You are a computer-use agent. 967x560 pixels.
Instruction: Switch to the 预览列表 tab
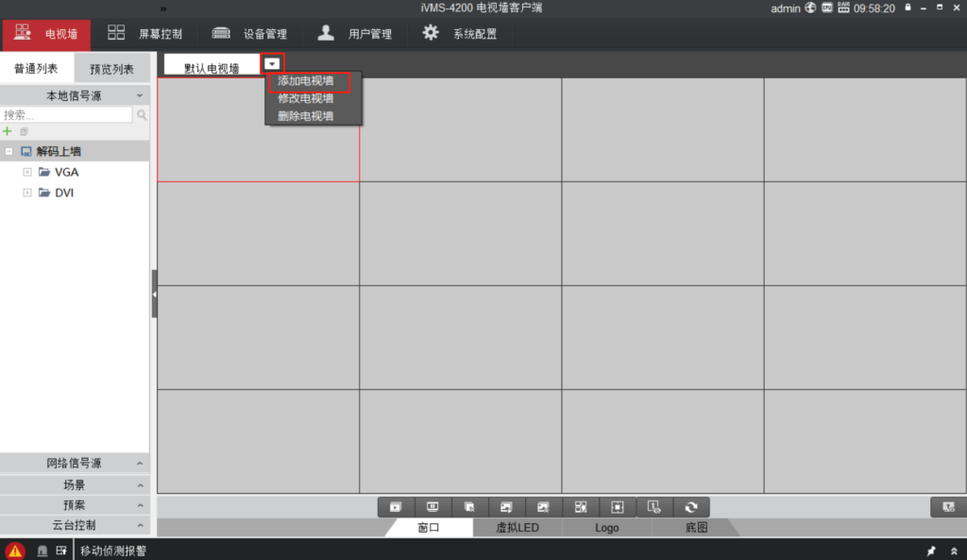tap(111, 69)
